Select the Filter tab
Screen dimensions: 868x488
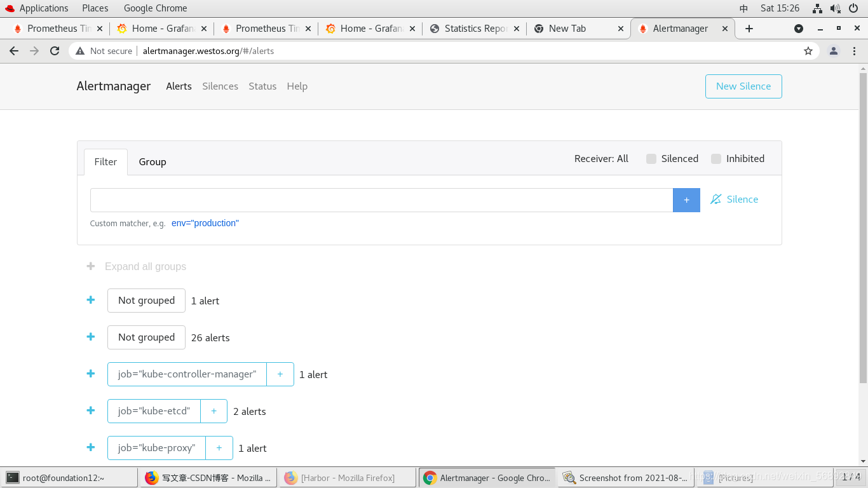click(105, 162)
